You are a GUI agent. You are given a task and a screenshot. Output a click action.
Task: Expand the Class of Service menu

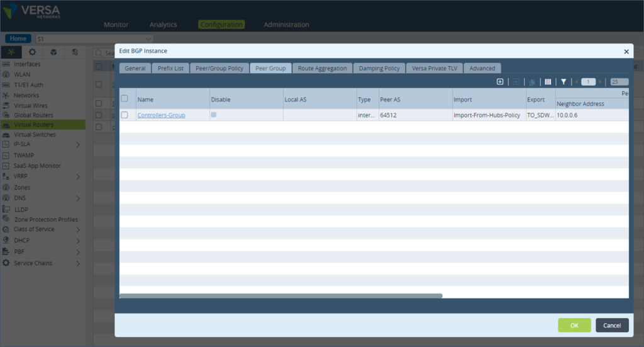click(x=78, y=229)
